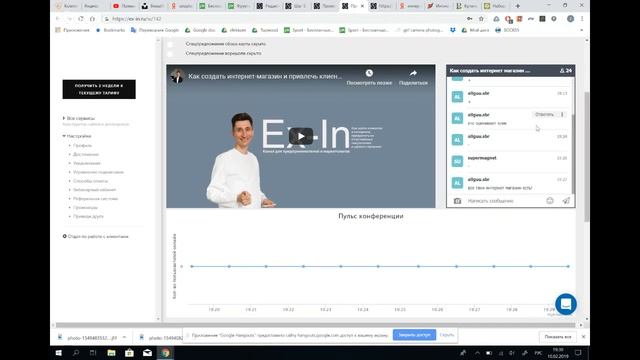Reload the page with refresh icon
This screenshot has width=640, height=360.
(x=81, y=19)
